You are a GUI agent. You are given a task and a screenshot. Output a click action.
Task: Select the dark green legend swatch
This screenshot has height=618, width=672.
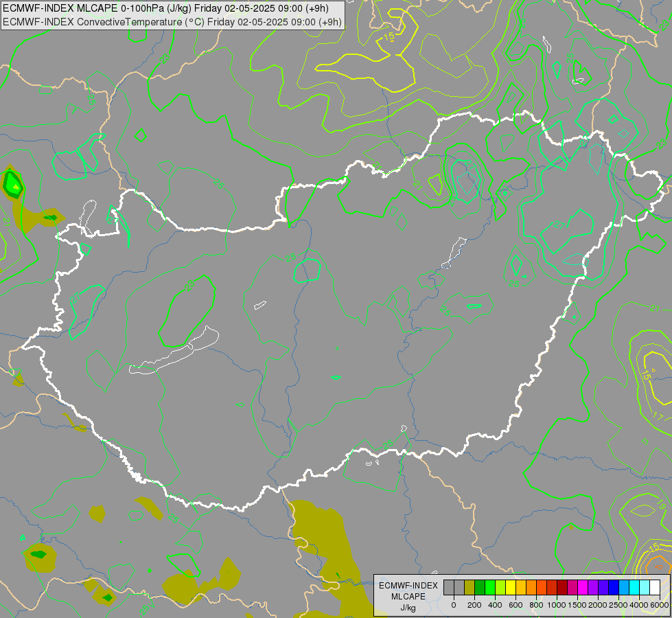pos(480,588)
